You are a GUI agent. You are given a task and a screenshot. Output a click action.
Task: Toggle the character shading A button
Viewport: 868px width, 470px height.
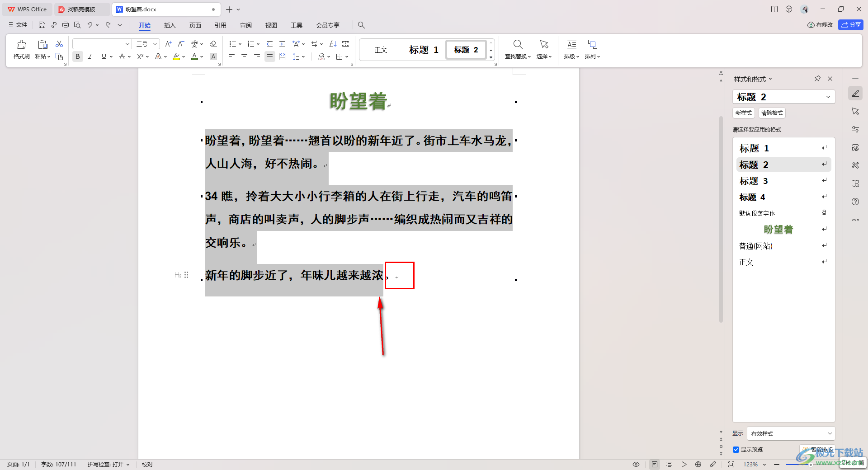[213, 56]
